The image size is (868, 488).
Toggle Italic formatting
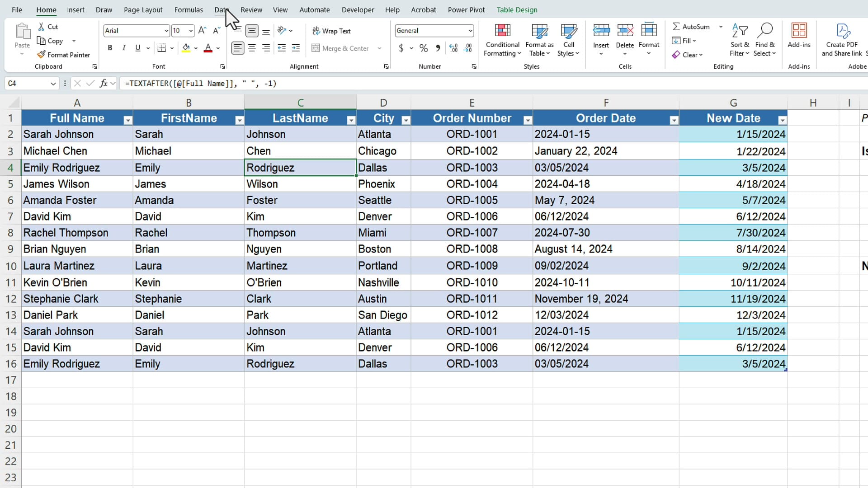pyautogui.click(x=123, y=48)
